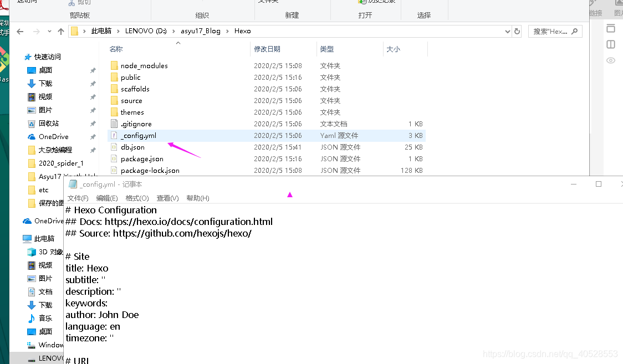
Task: Click the 'author: John Doe' line
Action: [x=102, y=315]
